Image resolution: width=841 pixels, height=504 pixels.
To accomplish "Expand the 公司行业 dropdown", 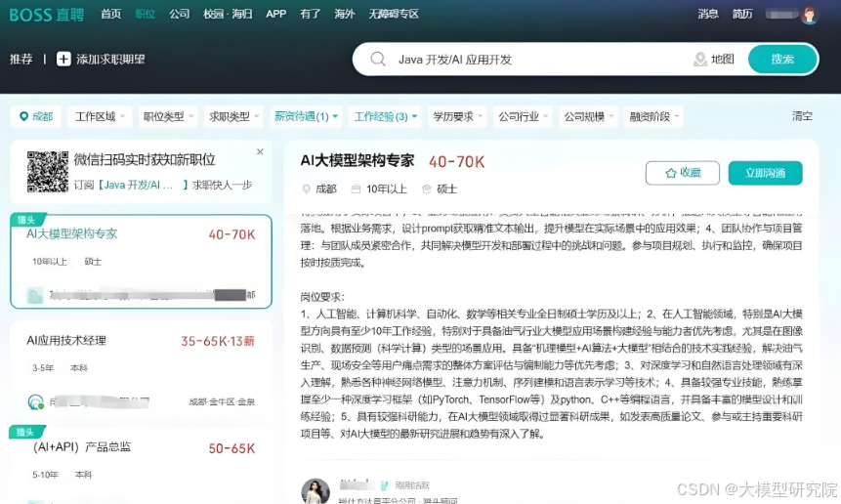I will [523, 116].
